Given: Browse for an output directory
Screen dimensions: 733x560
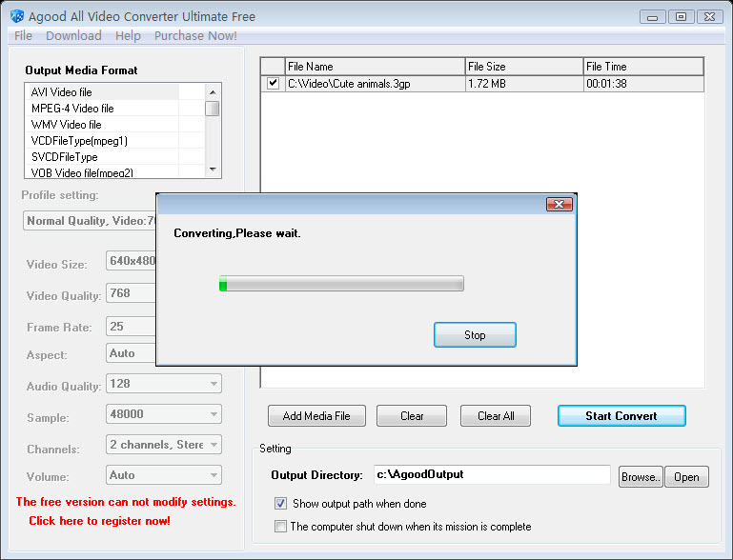Looking at the screenshot, I should point(641,477).
